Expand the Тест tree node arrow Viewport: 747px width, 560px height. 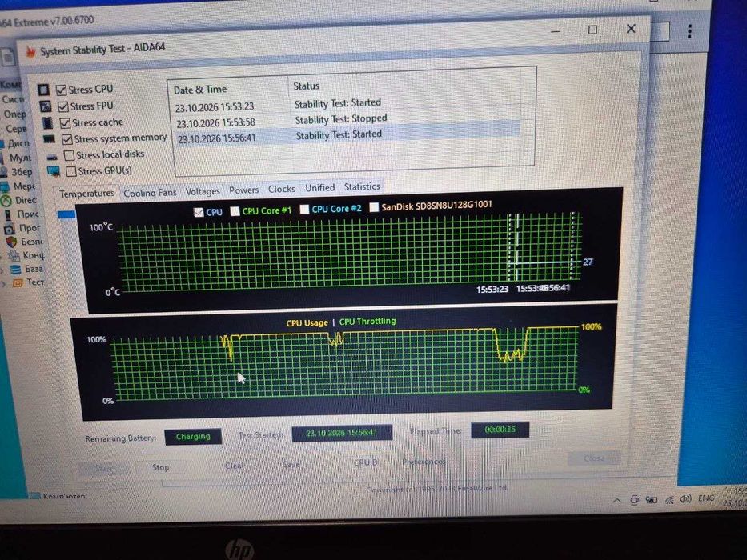pos(4,284)
